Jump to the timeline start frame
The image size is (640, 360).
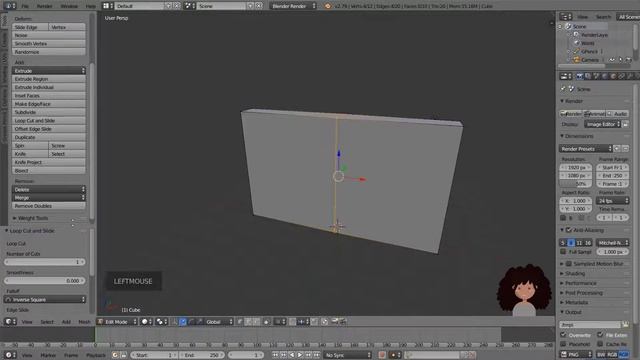click(276, 355)
